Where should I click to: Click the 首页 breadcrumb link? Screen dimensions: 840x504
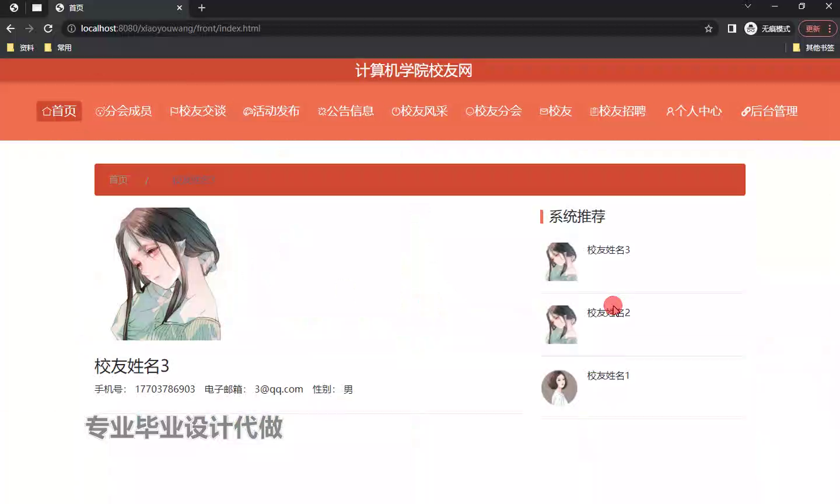tap(118, 180)
